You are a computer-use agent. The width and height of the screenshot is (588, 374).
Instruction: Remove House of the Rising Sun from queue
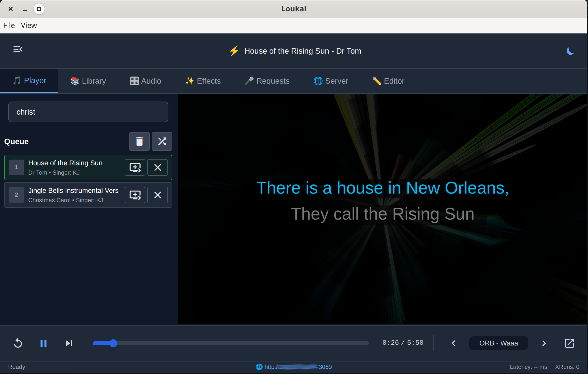tap(157, 167)
